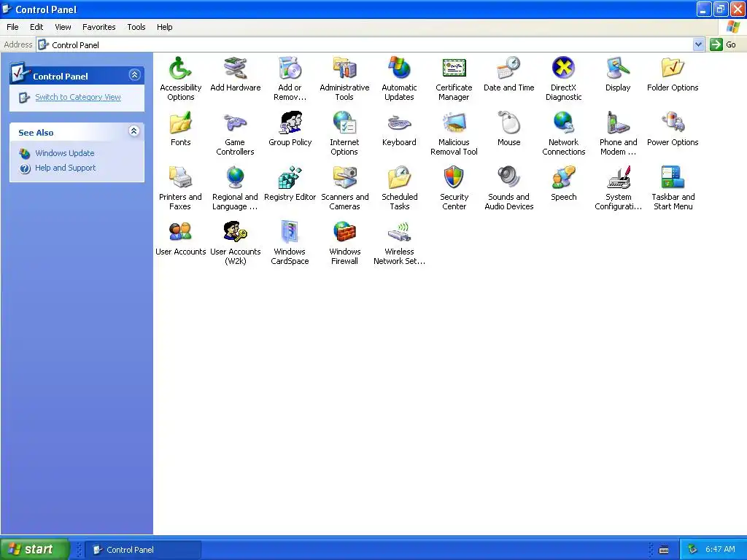Open the Help menu
Screen dimensions: 747x560
[x=164, y=27]
